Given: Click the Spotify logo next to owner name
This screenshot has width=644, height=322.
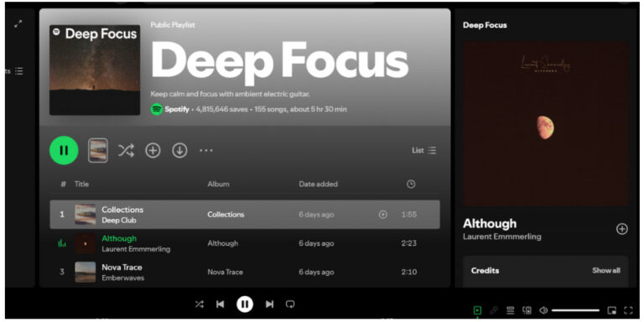Looking at the screenshot, I should coord(157,109).
